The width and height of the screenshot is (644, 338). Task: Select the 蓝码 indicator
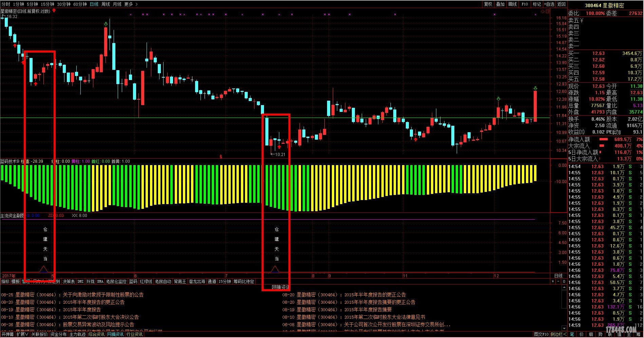tap(133, 281)
